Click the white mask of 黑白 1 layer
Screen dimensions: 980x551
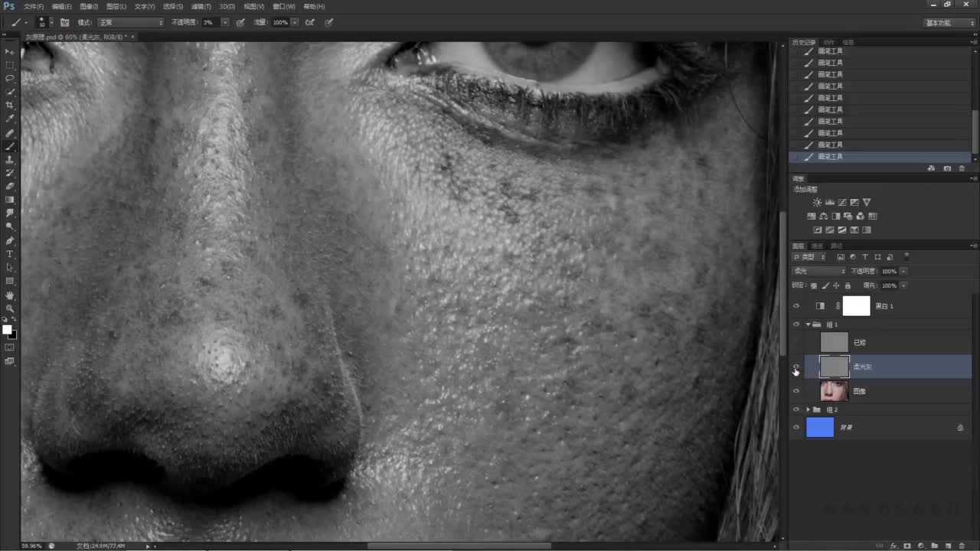[856, 306]
